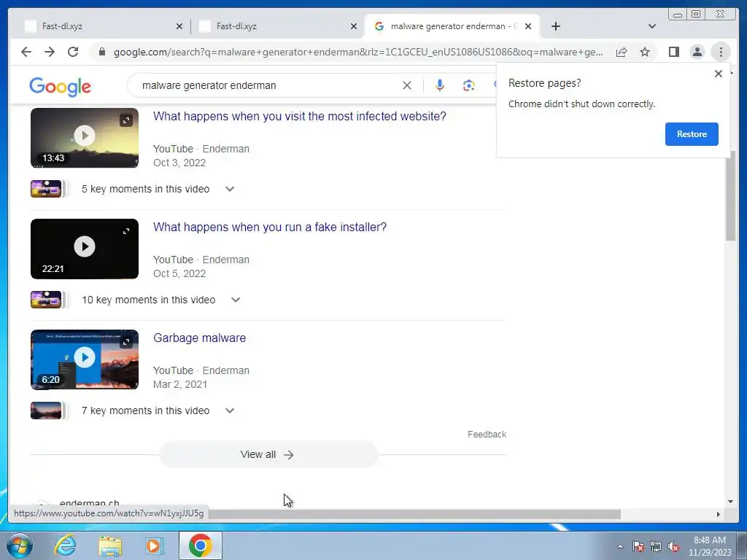Clear the search query with the X

tap(407, 85)
